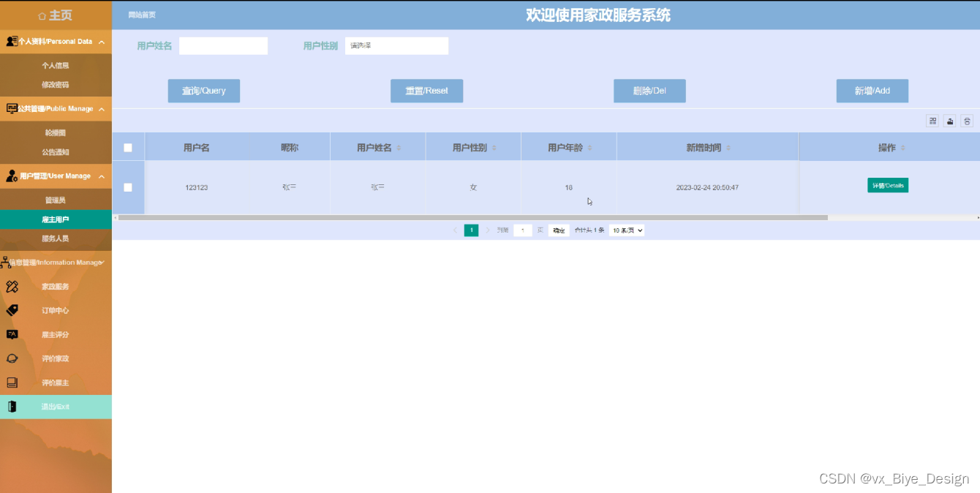Click the 删除/Del button
Viewport: 980px width, 493px height.
649,91
